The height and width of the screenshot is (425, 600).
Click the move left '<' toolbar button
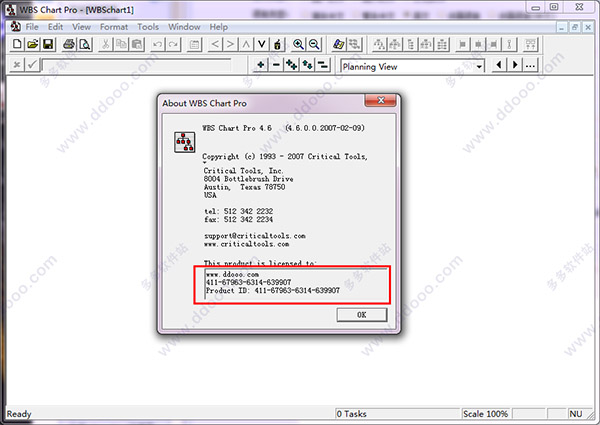tap(215, 44)
